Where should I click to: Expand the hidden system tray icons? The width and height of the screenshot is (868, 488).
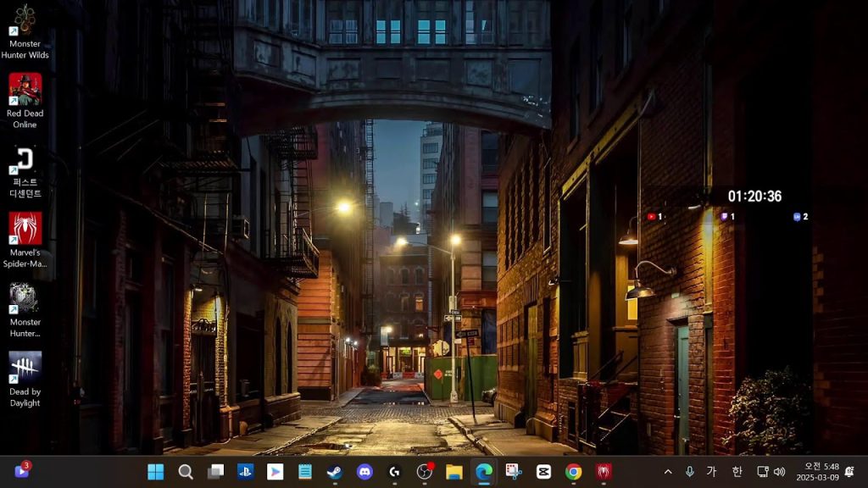pos(668,472)
